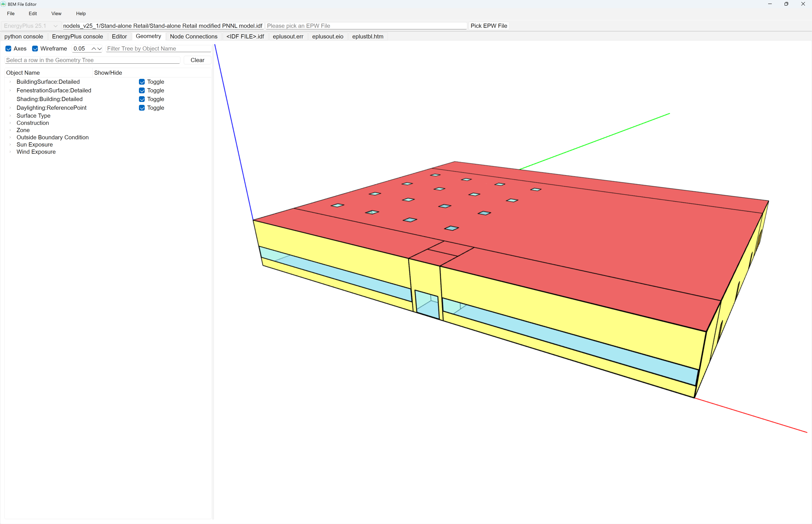The width and height of the screenshot is (812, 524).
Task: Open the <IDF FILE>.idf tab
Action: pos(245,36)
